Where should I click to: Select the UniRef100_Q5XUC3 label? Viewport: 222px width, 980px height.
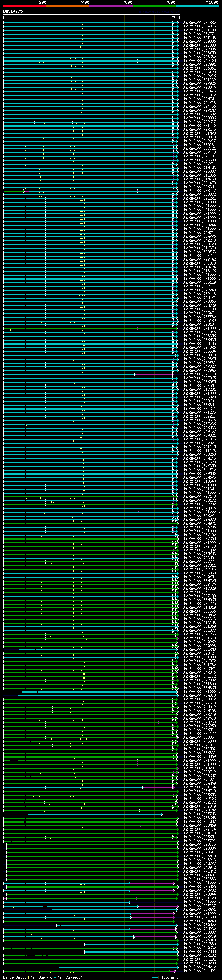(x=199, y=428)
